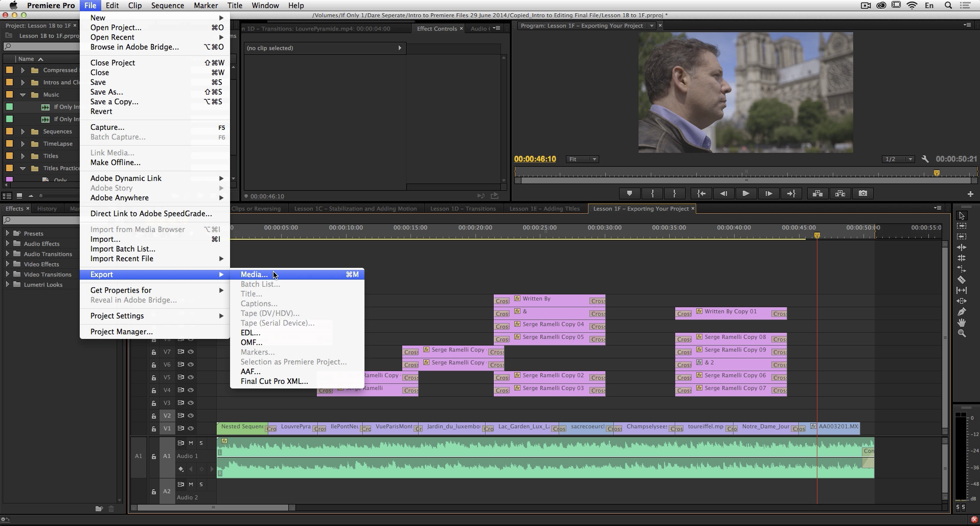980x526 pixels.
Task: Click Program monitor scrubber bar
Action: [x=745, y=173]
